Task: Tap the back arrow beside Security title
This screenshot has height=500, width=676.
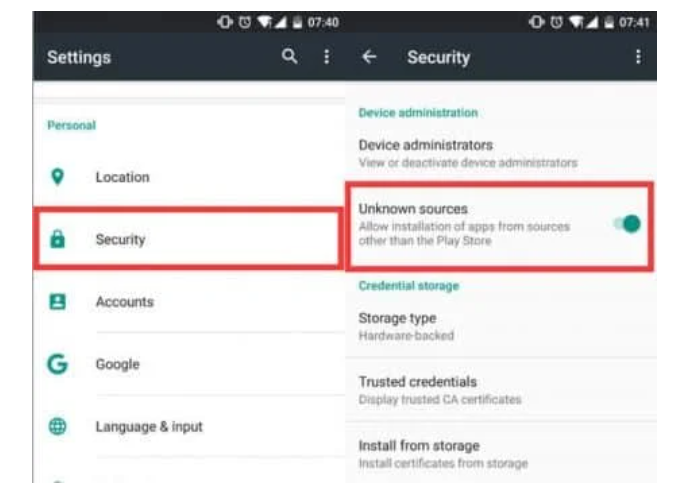Action: (369, 56)
